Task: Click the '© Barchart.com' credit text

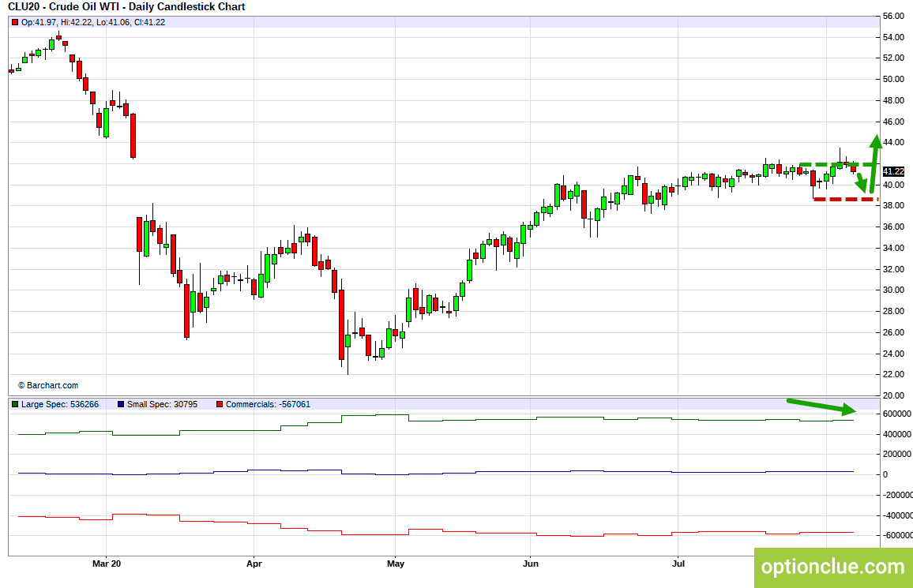Action: point(47,386)
